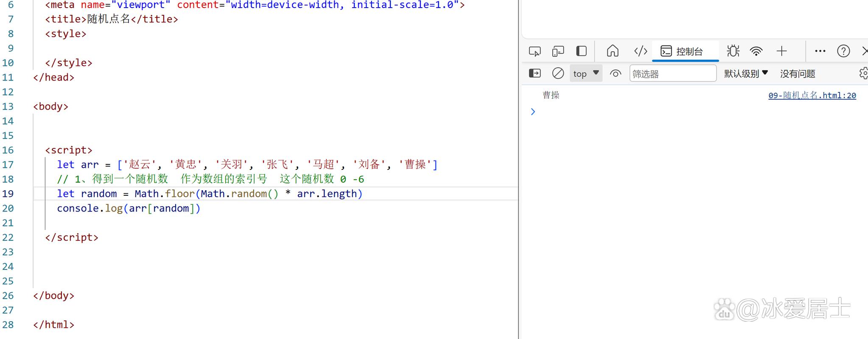Click the closing </script> tag

click(72, 237)
